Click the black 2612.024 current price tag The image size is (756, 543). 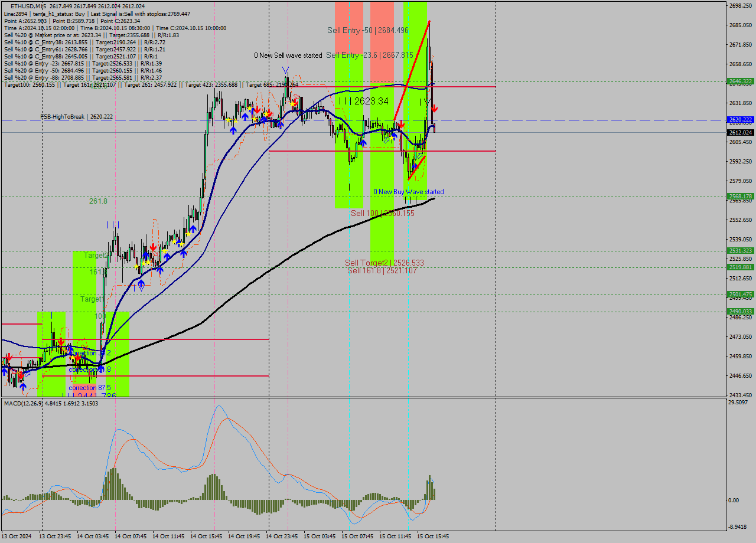pos(741,133)
